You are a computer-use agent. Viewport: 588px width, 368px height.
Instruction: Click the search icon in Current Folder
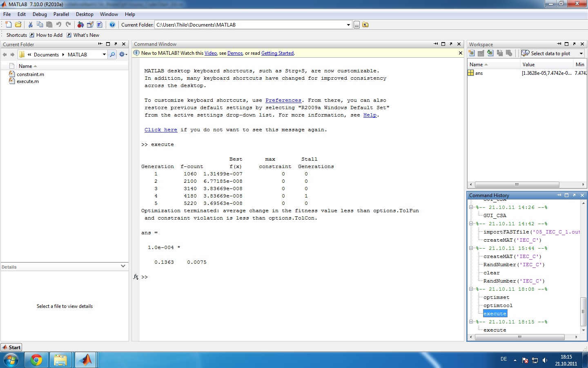pos(112,54)
